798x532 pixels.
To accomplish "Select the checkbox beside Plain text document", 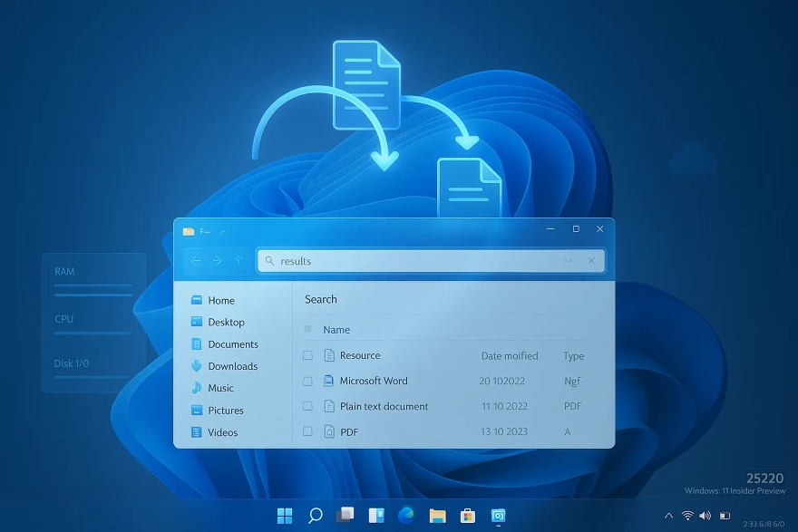I will point(306,406).
